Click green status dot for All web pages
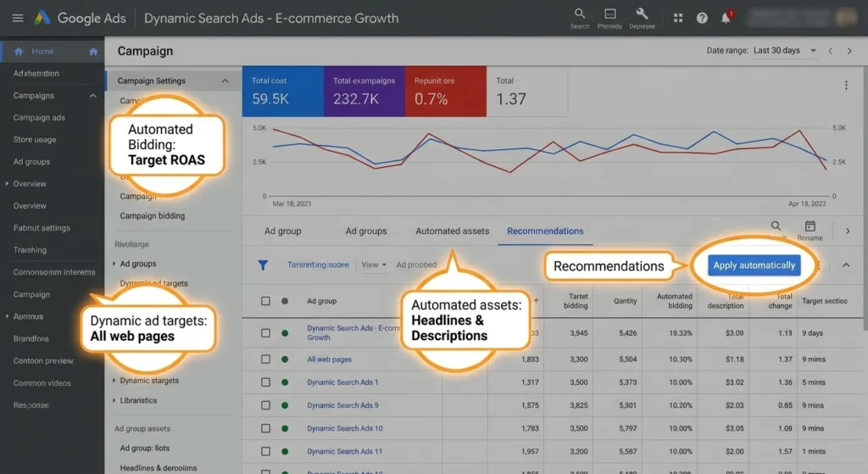The image size is (868, 474). coord(285,360)
